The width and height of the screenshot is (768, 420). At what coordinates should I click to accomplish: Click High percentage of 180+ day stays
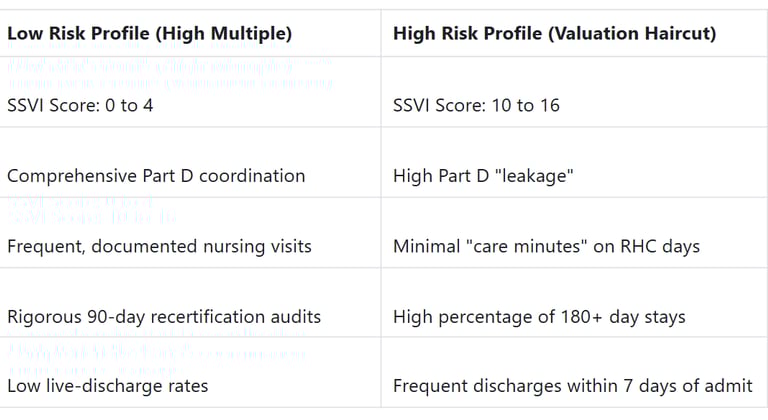tap(539, 317)
